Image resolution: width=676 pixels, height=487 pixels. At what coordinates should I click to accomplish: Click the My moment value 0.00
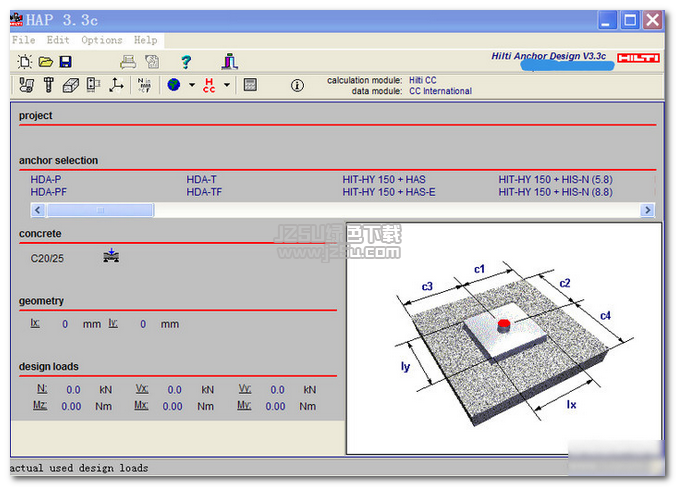click(275, 406)
